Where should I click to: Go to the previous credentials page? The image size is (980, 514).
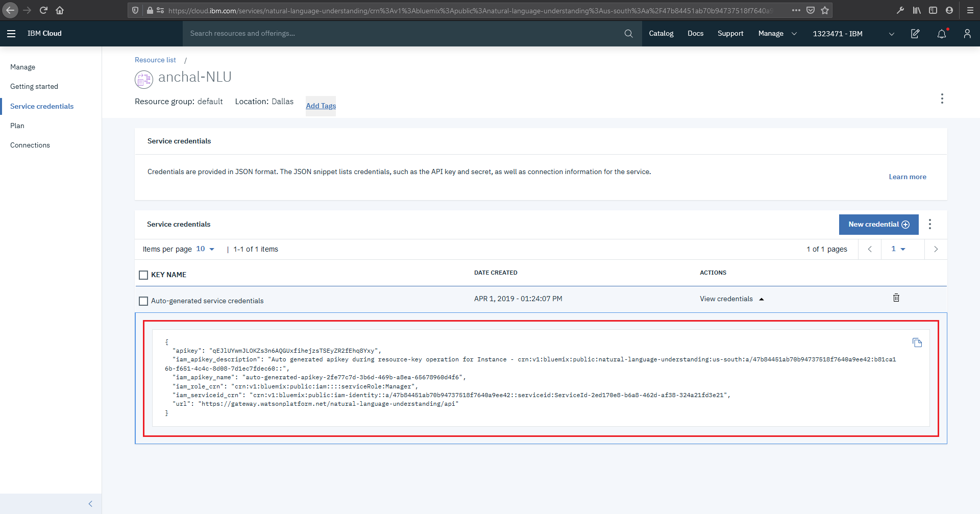tap(870, 249)
